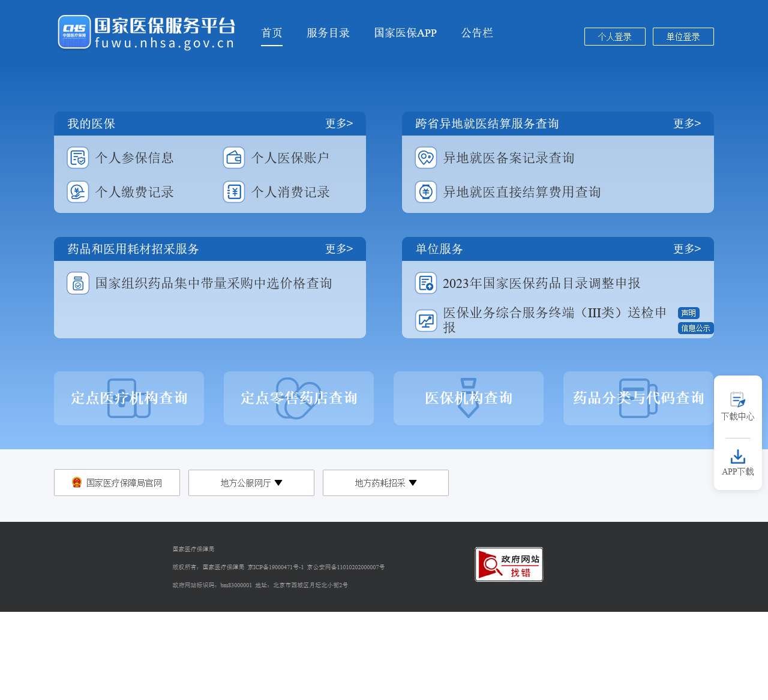Click the CHS platform logo
The height and width of the screenshot is (700, 768).
pos(146,32)
